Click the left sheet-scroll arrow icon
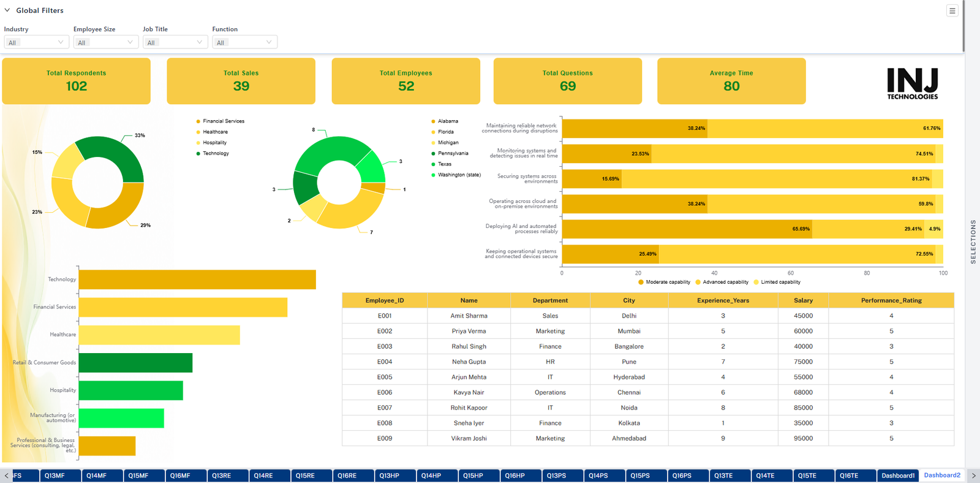This screenshot has height=483, width=980. tap(7, 476)
